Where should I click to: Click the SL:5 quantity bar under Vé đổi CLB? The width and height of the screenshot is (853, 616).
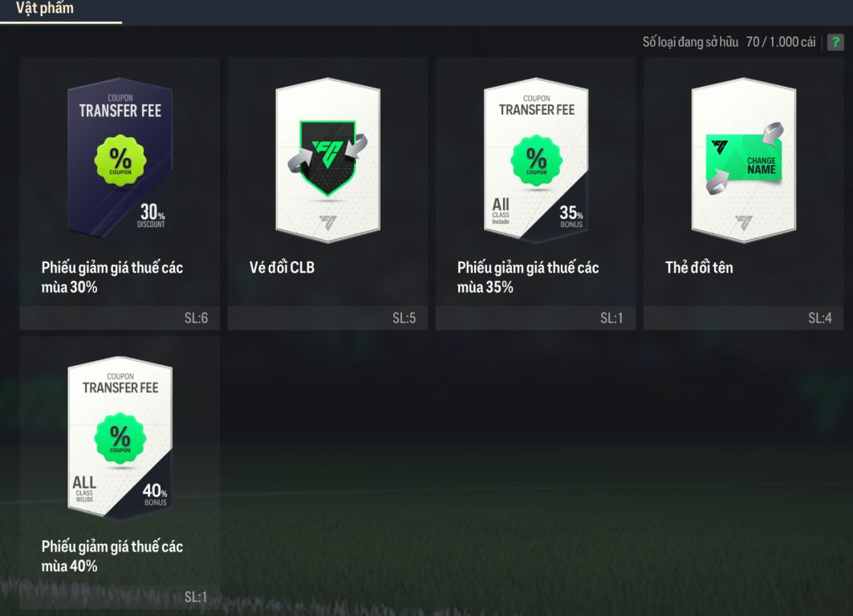coord(327,318)
